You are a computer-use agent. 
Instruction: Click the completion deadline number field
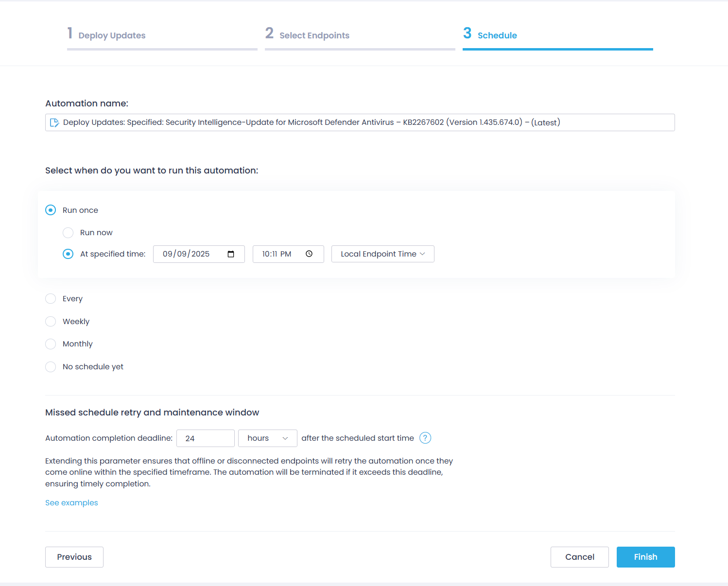pos(205,438)
